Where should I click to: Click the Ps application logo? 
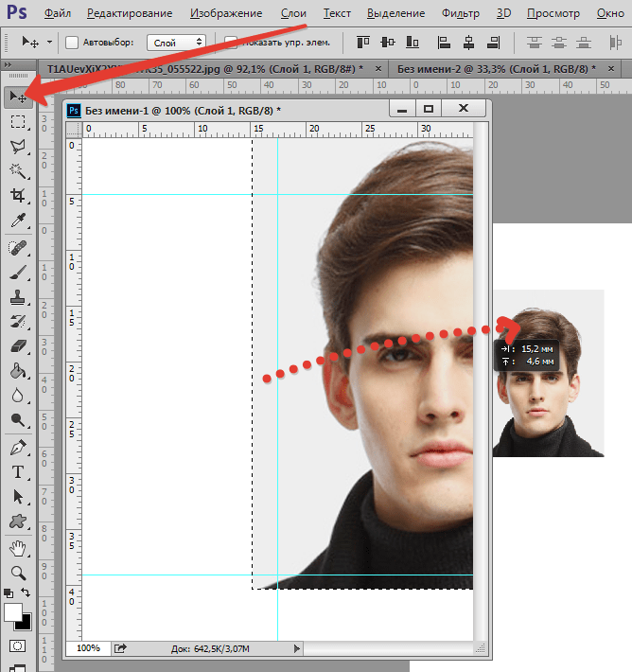pos(17,12)
